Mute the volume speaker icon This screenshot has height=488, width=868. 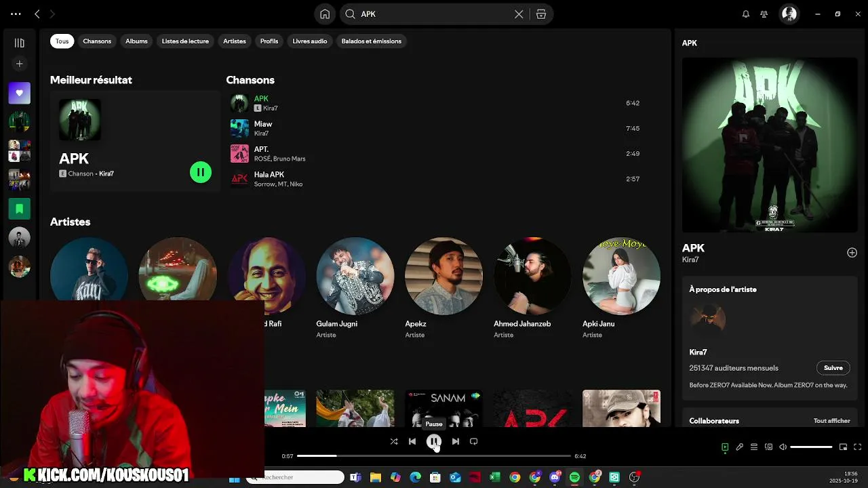783,447
